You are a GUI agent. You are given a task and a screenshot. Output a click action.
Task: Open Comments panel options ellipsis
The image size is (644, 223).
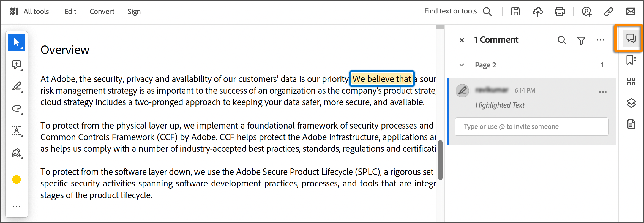pos(600,40)
